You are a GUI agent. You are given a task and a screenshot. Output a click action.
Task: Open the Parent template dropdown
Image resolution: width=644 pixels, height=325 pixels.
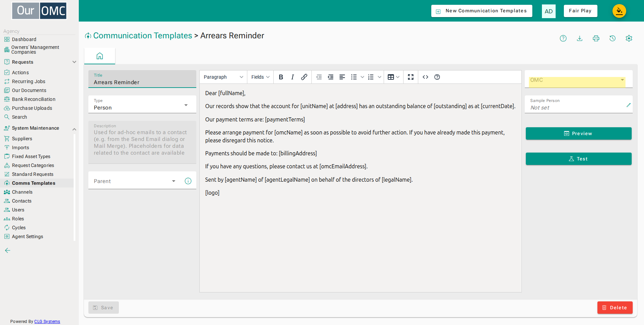(x=135, y=181)
